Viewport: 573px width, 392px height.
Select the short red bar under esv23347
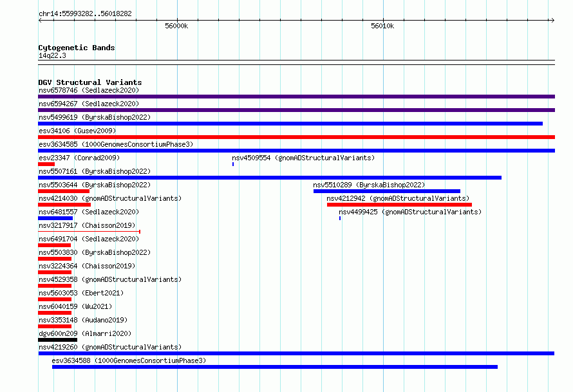[46, 164]
